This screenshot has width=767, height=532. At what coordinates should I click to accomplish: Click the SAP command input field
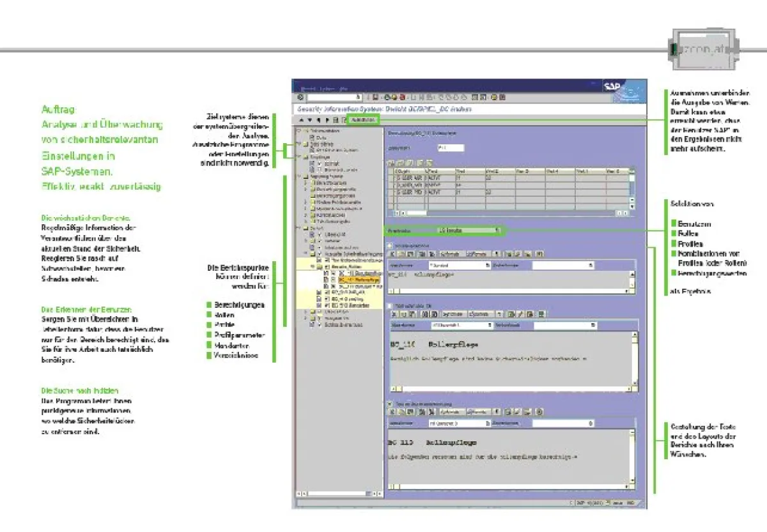pos(332,97)
